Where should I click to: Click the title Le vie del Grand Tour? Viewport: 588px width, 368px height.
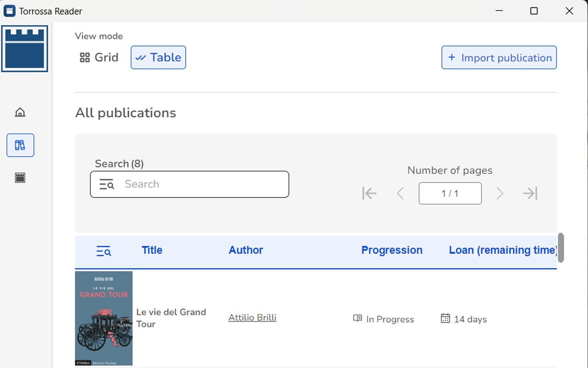point(171,318)
